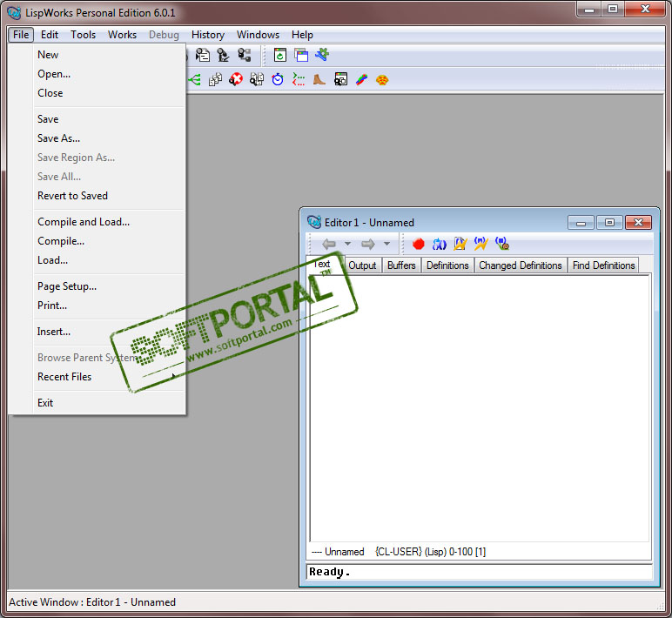Choose Compile... menu entry

(109, 241)
